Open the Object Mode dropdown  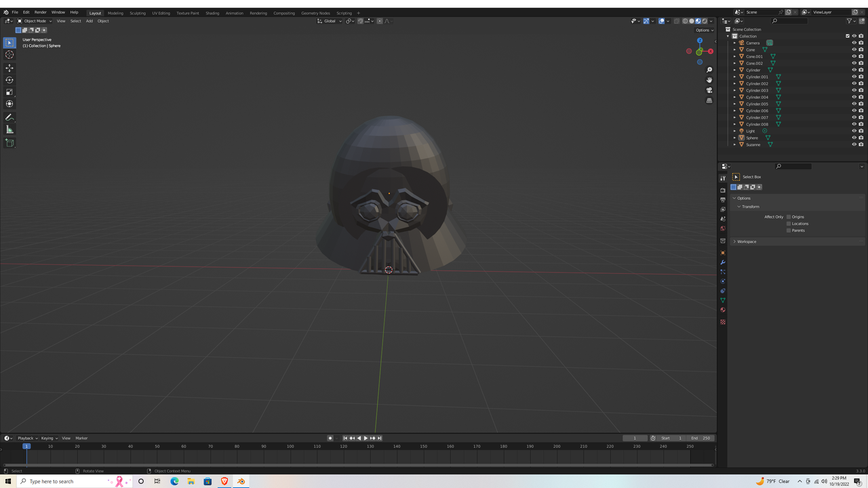(x=35, y=21)
